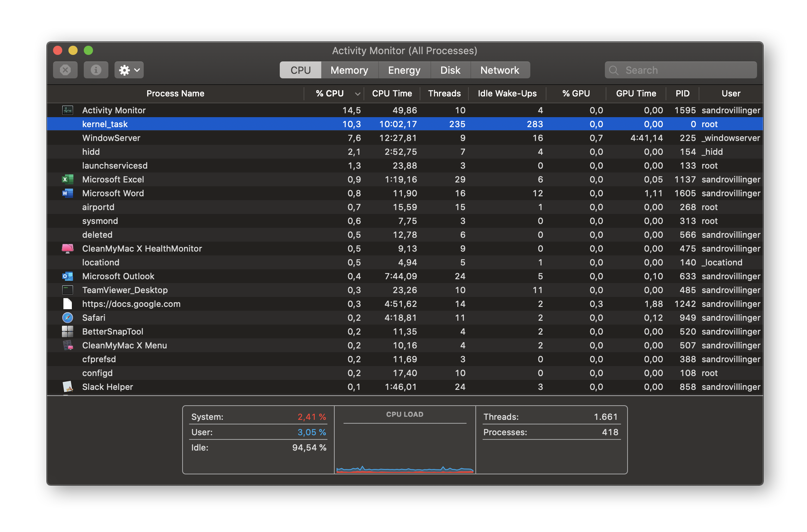Screen dimensions: 807x532
Task: Click the Microsoft Outlook app icon
Action: click(x=68, y=276)
